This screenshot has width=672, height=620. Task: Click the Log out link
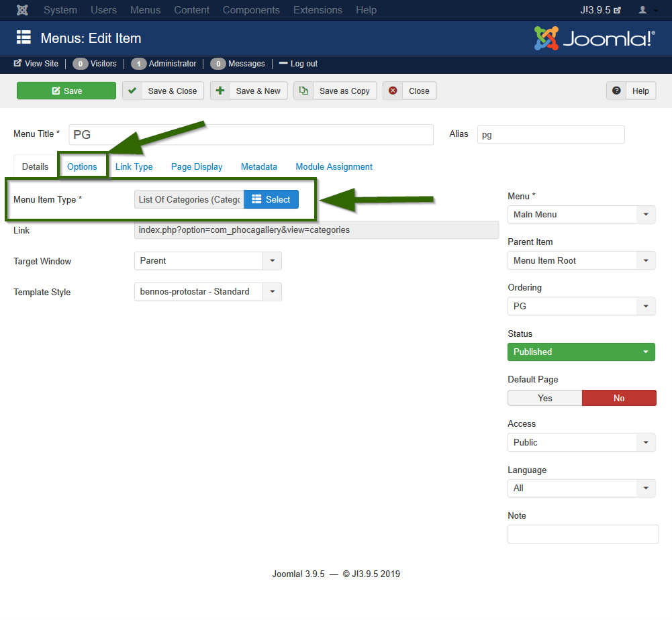299,64
